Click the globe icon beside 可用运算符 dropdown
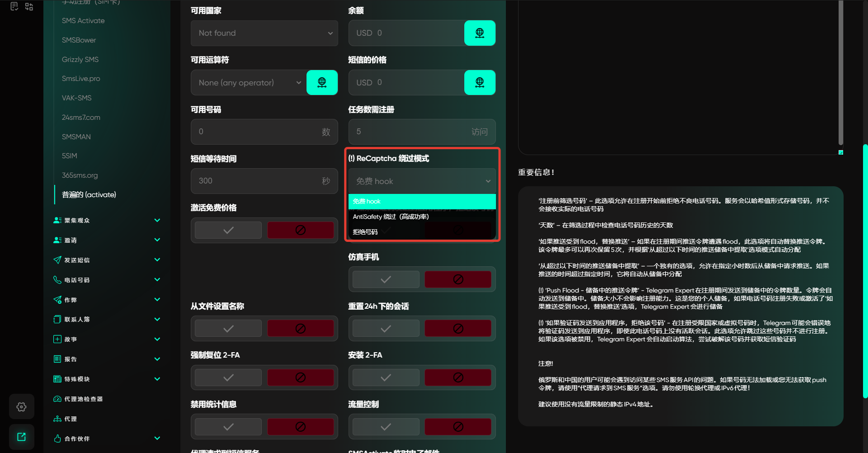 tap(322, 82)
